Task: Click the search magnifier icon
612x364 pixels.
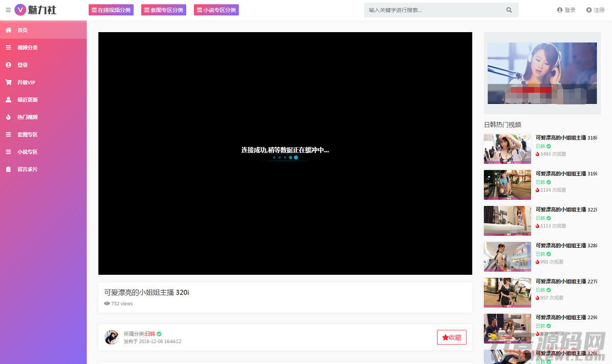Action: tap(509, 10)
